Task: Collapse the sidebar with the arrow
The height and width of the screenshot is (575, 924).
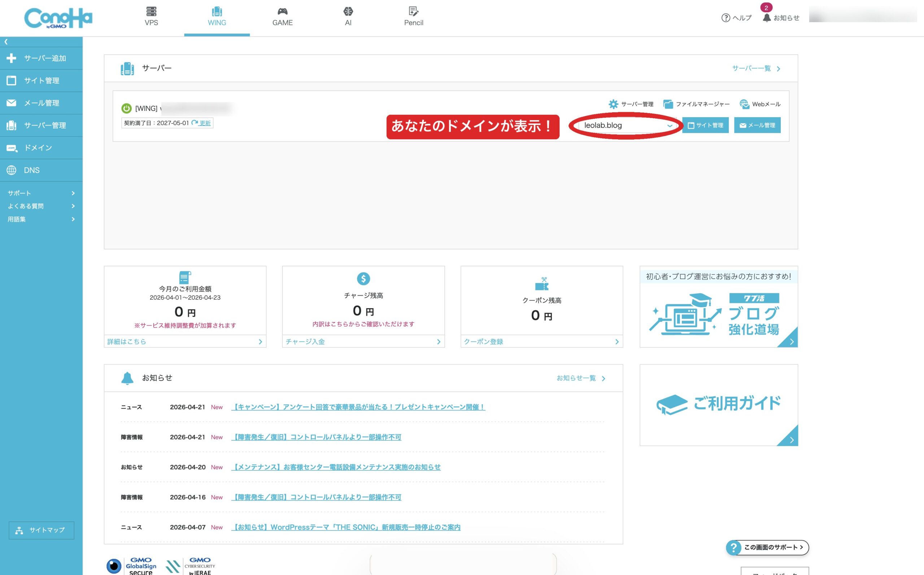Action: point(6,42)
